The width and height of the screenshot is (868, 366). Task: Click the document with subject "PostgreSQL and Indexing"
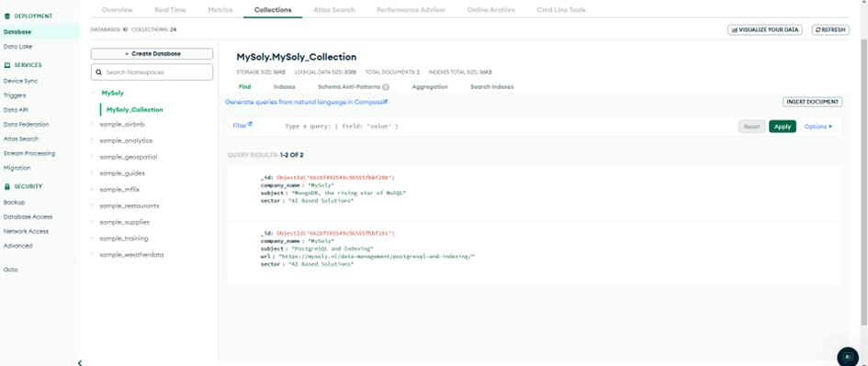pyautogui.click(x=533, y=252)
